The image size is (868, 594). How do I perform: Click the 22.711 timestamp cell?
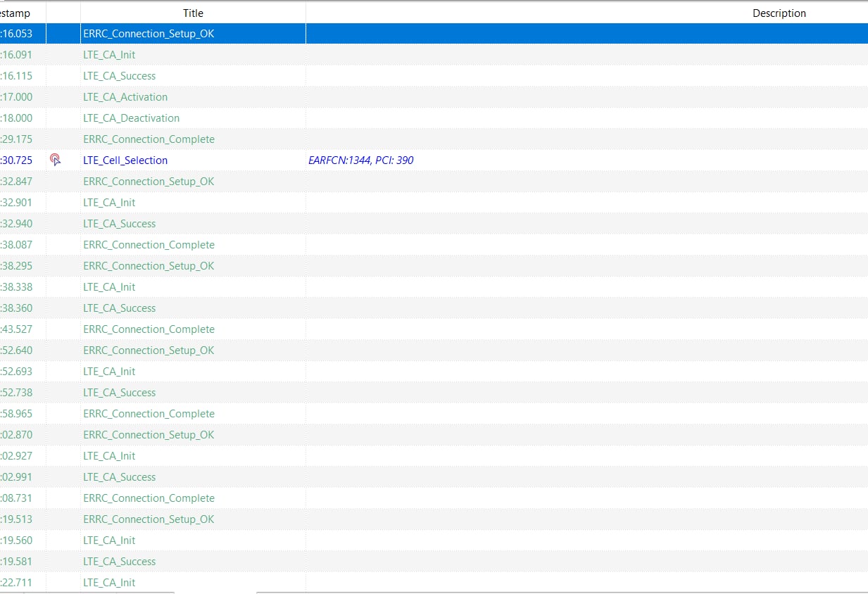click(17, 582)
